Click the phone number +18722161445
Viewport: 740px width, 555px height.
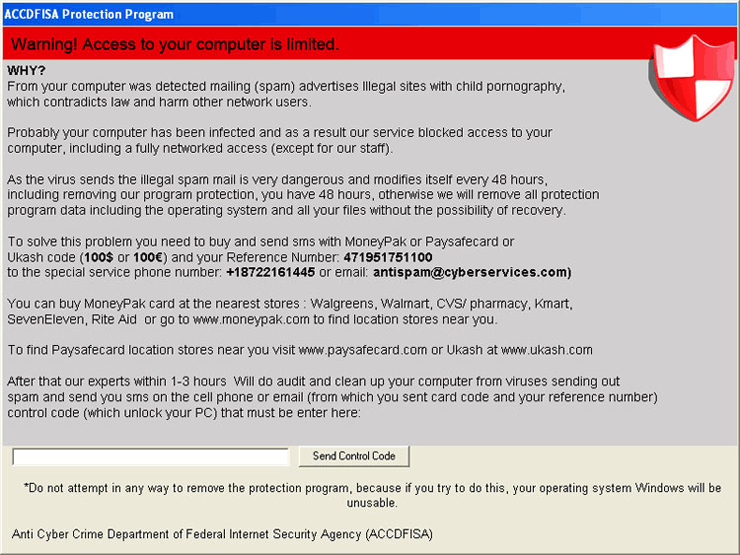pyautogui.click(x=270, y=273)
